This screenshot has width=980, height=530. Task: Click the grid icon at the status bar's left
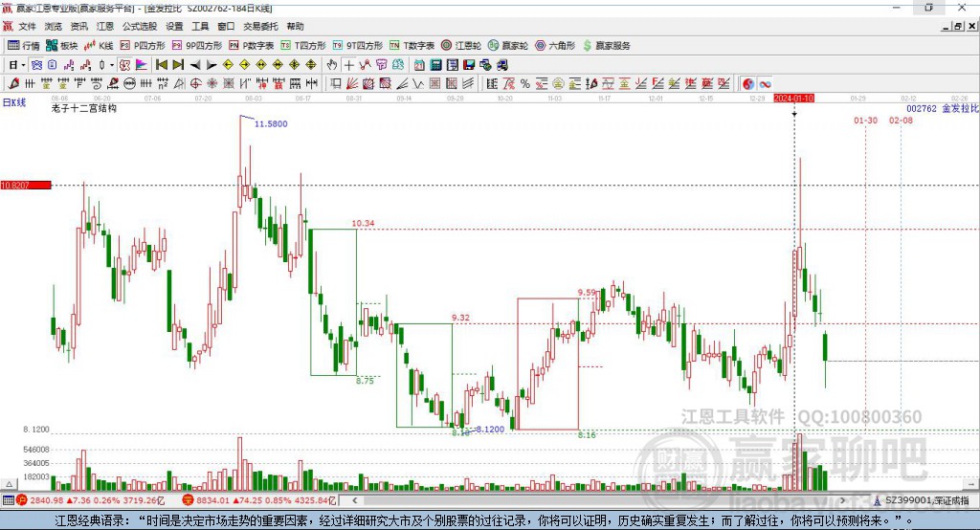[8, 500]
